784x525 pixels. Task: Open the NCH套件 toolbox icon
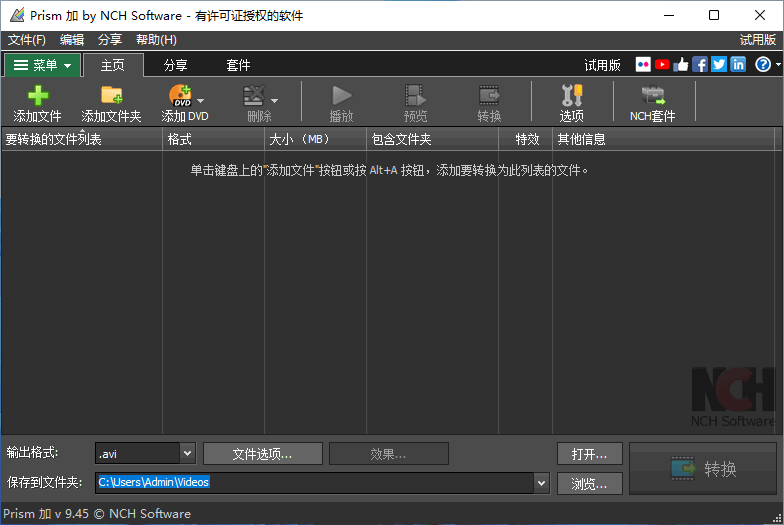click(x=652, y=95)
